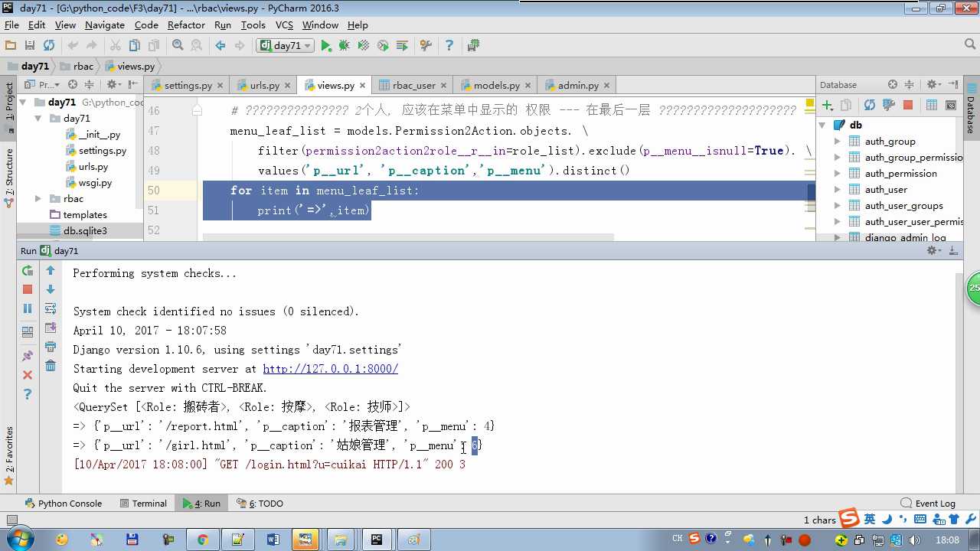Click the Cut scissors toolbar icon

click(116, 46)
